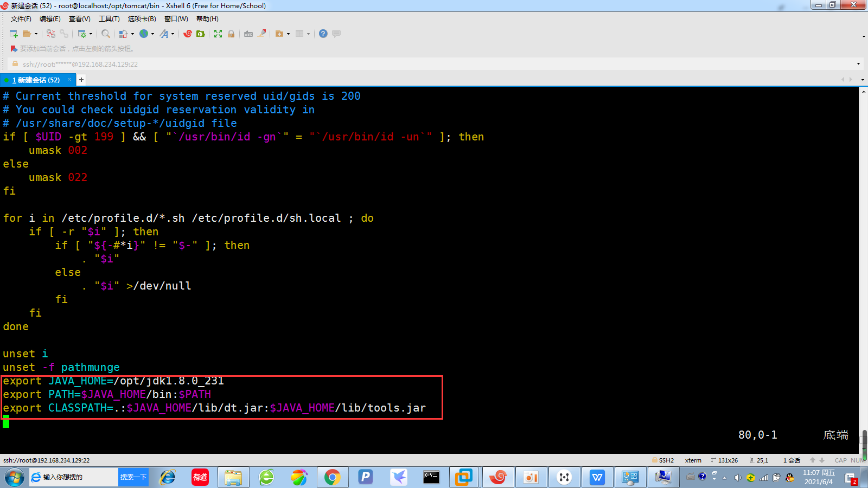Add a new tab with plus button

point(81,80)
